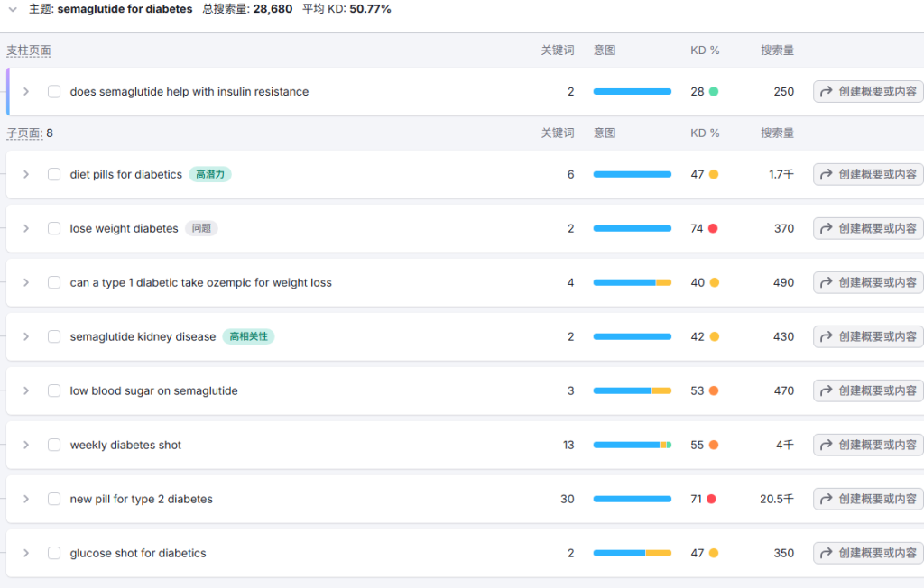Click intent bar for weekly diabetes shot
This screenshot has height=588, width=924.
(x=633, y=445)
